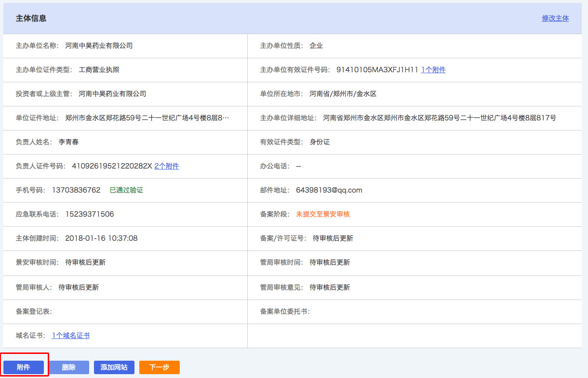Click the truncated 单位证件地址 address value
This screenshot has width=588, height=378.
click(147, 118)
